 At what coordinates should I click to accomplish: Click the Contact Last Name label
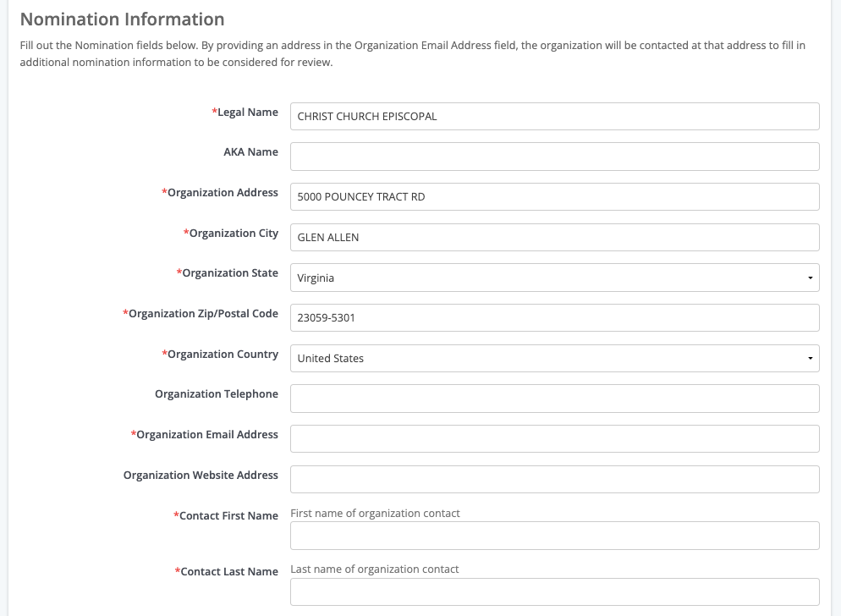pyautogui.click(x=227, y=571)
